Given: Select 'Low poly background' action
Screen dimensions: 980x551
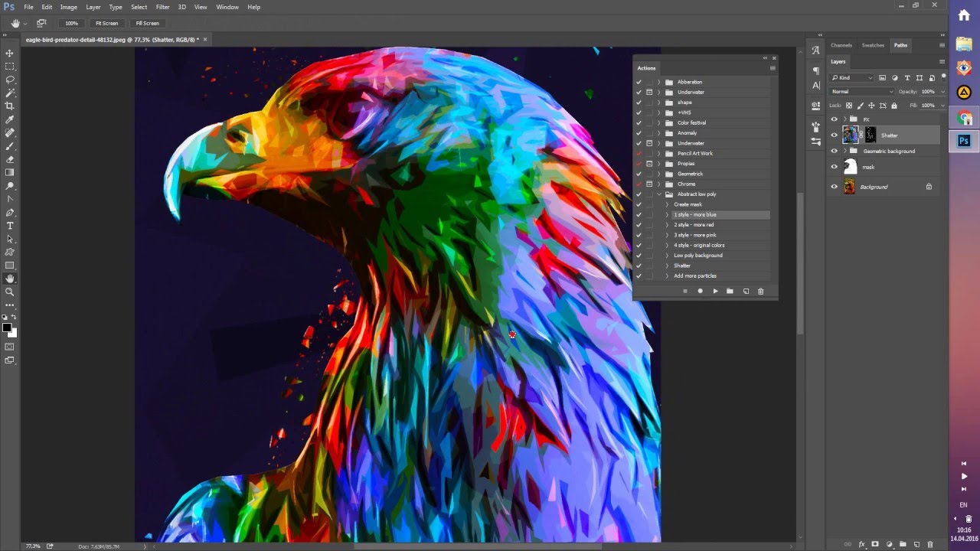Looking at the screenshot, I should point(698,256).
